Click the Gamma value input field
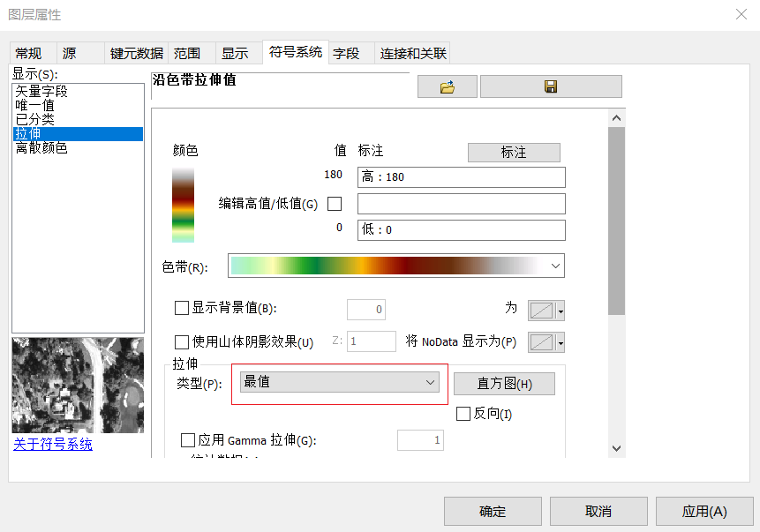 (x=420, y=440)
